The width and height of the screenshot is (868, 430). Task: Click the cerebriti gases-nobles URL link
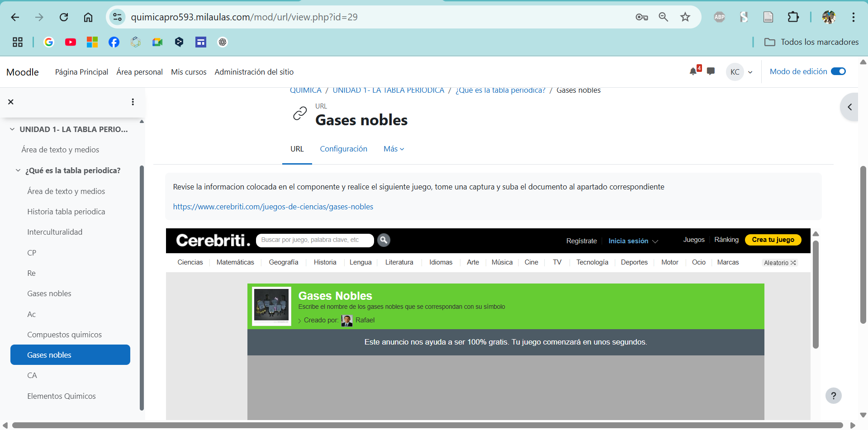(273, 207)
